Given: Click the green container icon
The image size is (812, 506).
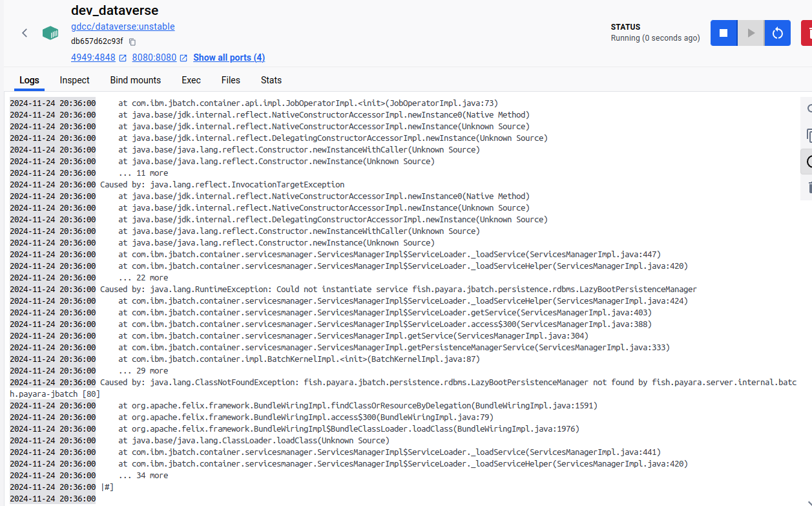Looking at the screenshot, I should [50, 33].
